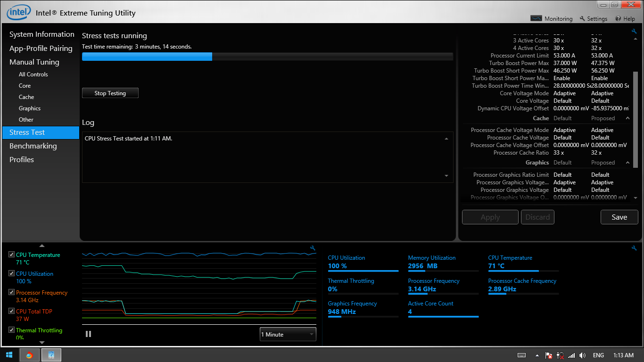
Task: Click wrench icon above the monitor tiles
Action: pos(634,248)
